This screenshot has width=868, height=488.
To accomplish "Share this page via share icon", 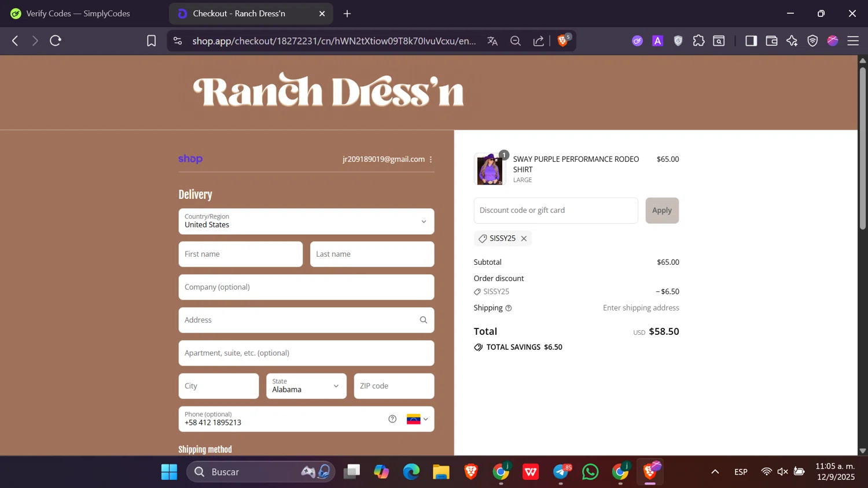I will (539, 41).
